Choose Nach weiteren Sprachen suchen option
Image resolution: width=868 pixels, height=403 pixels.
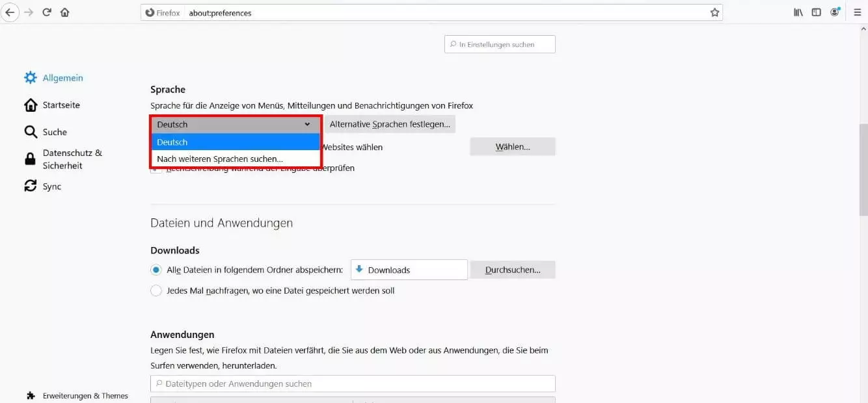click(236, 159)
